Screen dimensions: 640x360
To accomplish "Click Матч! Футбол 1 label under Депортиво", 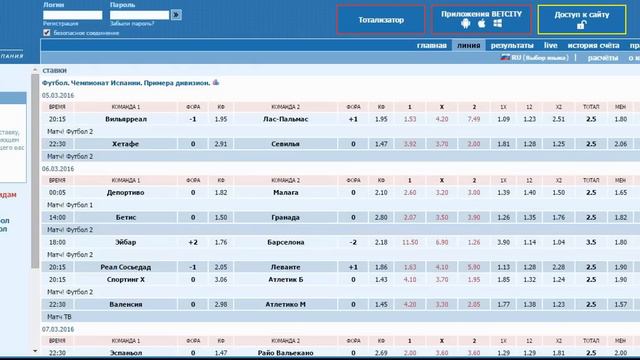I will [x=70, y=205].
